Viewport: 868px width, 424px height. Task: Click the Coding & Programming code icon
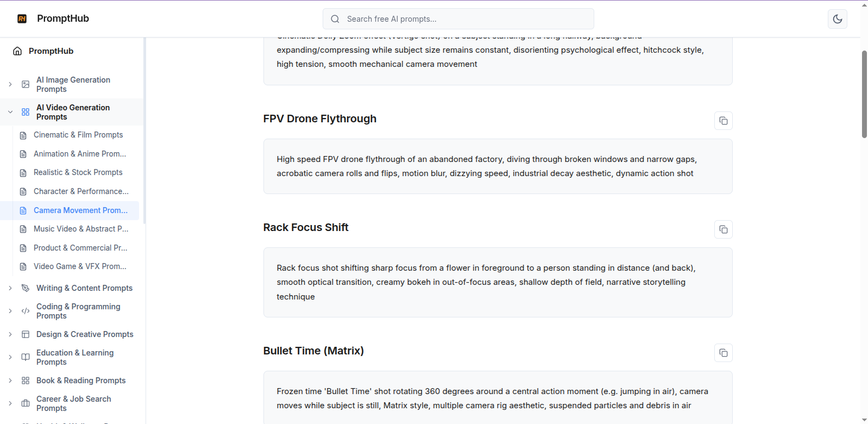[26, 311]
